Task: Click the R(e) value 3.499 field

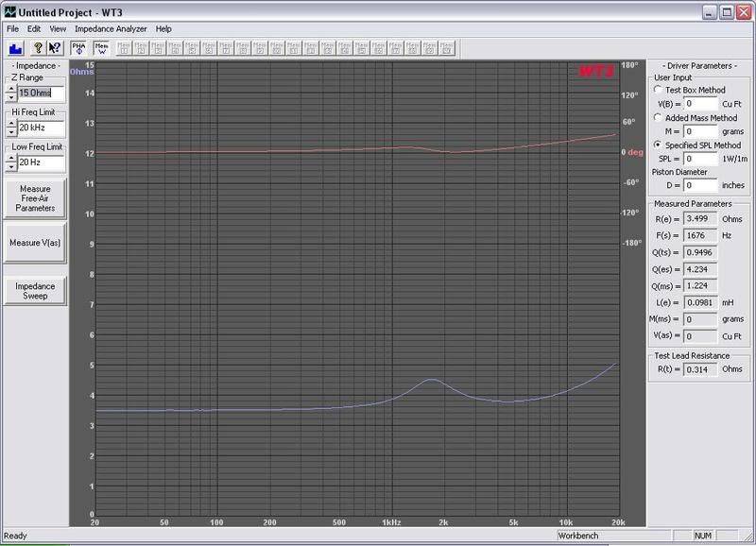Action: [x=700, y=219]
